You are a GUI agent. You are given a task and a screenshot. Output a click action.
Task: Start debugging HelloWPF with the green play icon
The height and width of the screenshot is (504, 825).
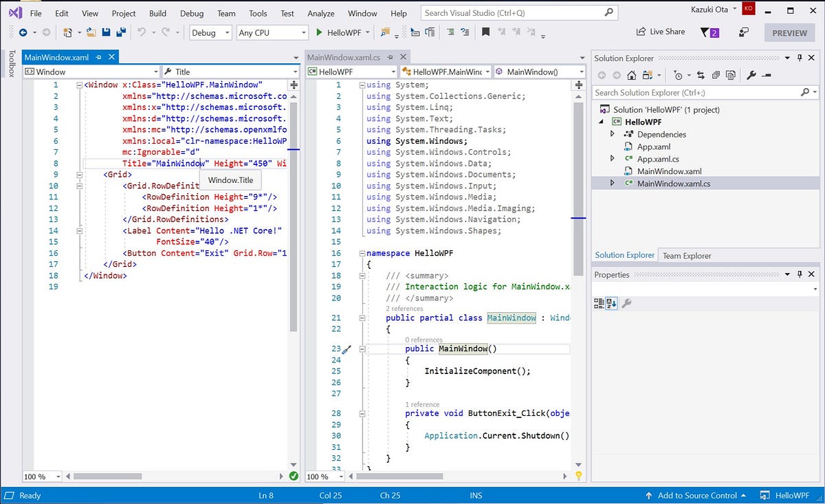(x=320, y=32)
